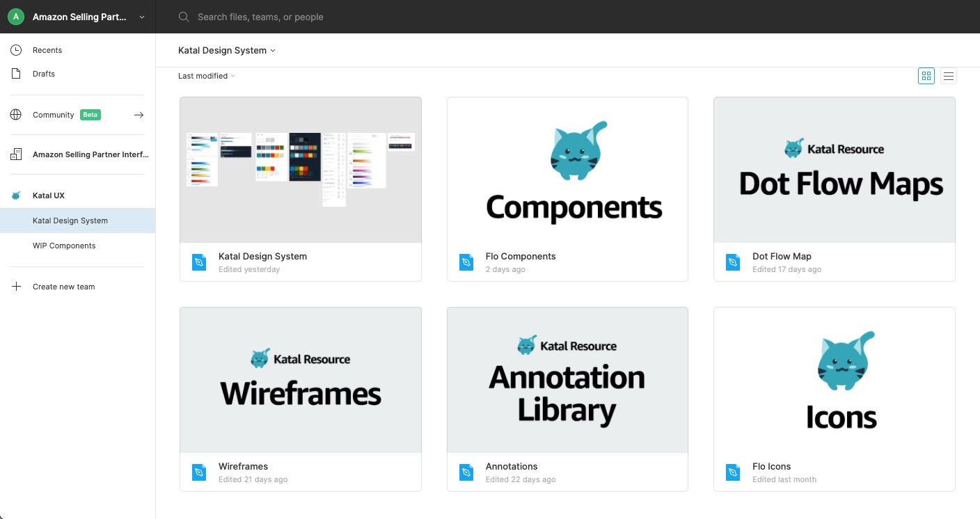Click the Beta badge beside Community
The width and height of the screenshot is (980, 519).
coord(90,115)
